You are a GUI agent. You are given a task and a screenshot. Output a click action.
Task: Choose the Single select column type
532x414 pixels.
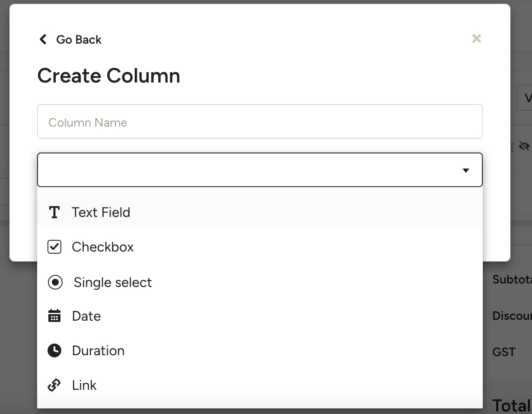113,282
